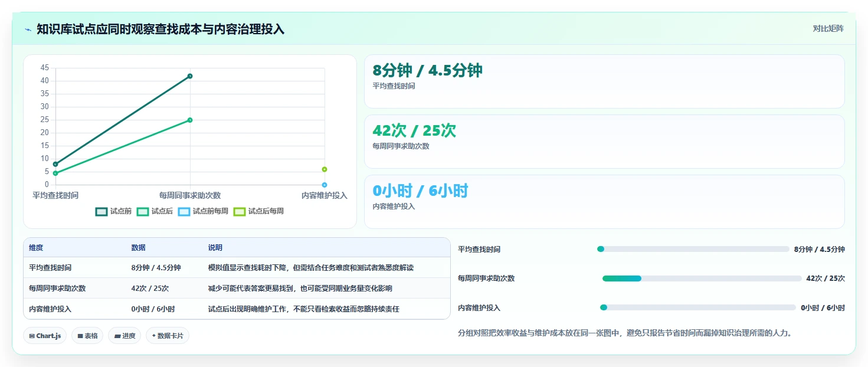Click the 每周同事求助次数 progress bar
The image size is (868, 367).
[x=702, y=278]
